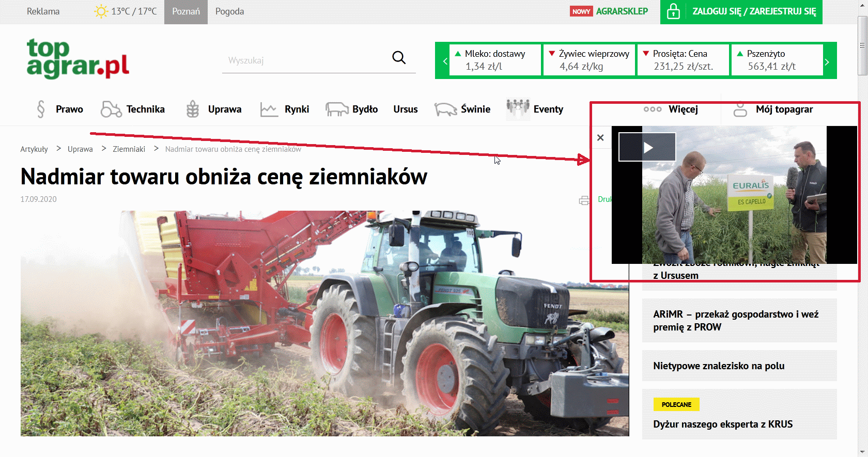Viewport: 868px width, 457px height.
Task: Click the scrollbar down arrow
Action: tap(862, 452)
